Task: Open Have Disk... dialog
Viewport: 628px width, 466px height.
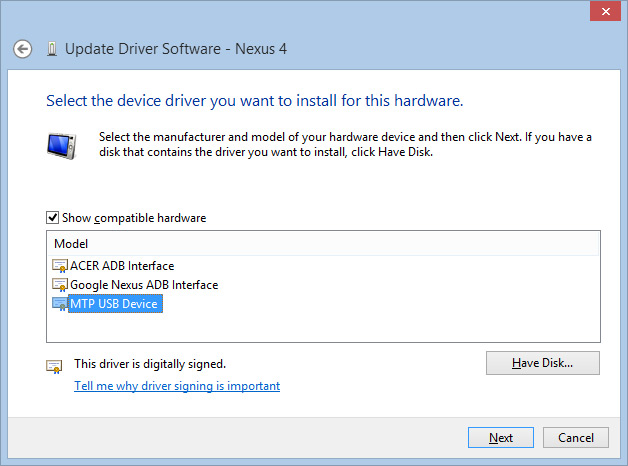Action: point(543,363)
